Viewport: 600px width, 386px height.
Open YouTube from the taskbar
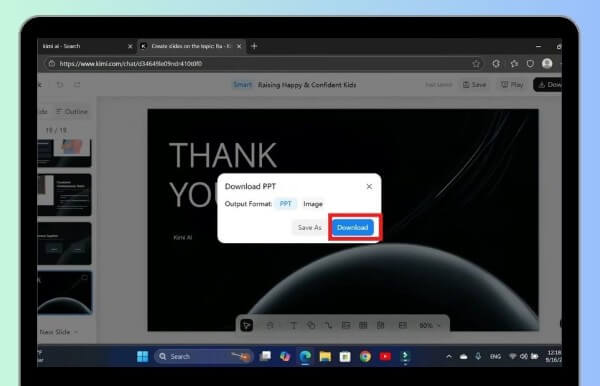coord(385,357)
